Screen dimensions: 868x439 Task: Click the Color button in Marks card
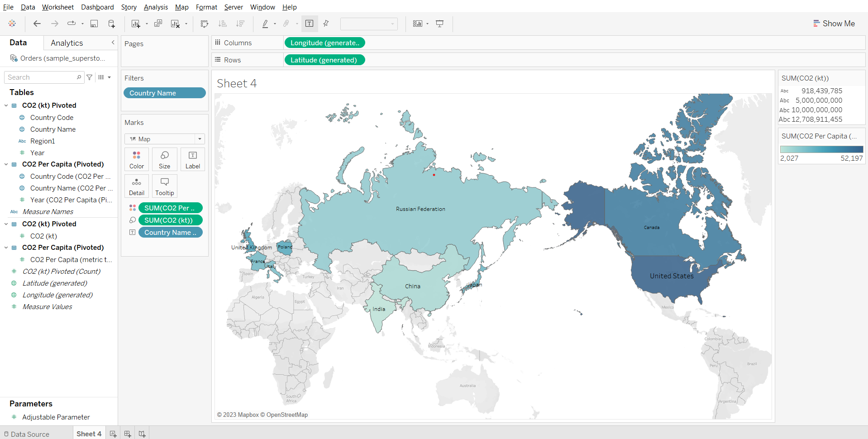click(x=136, y=159)
